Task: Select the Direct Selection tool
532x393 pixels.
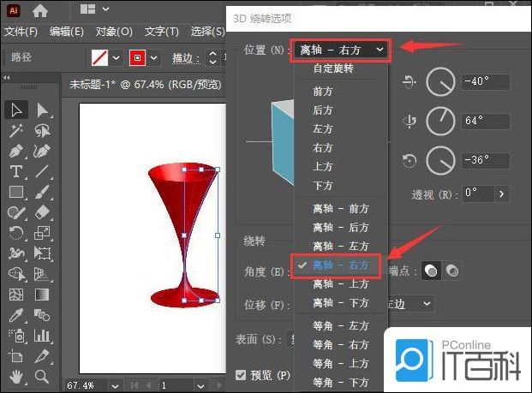Action: [x=43, y=110]
